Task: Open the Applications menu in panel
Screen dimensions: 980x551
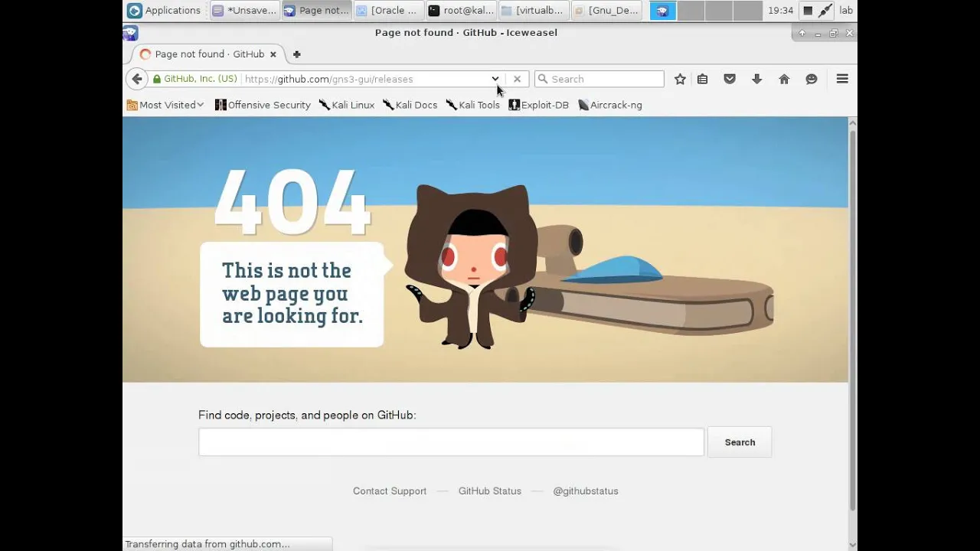Action: (x=164, y=10)
